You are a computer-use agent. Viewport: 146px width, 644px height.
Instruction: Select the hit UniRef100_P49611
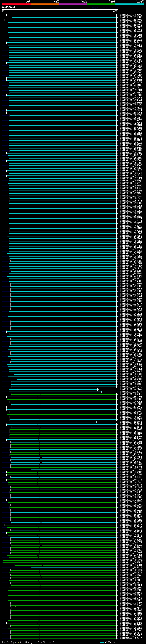(131, 108)
